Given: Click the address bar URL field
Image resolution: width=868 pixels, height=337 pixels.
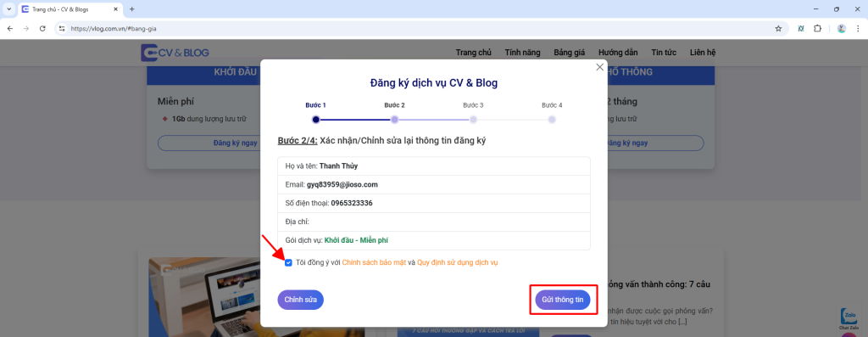Looking at the screenshot, I should (x=420, y=28).
